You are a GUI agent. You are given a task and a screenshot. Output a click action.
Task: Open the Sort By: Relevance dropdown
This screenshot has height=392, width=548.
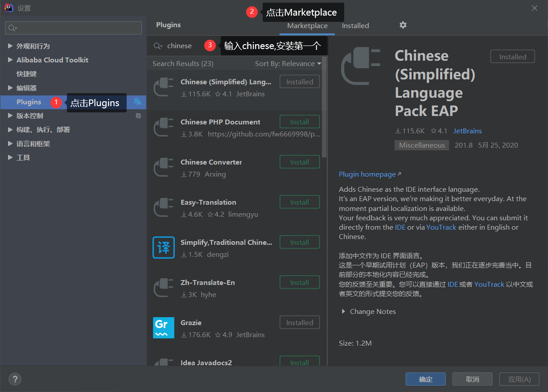pos(288,64)
